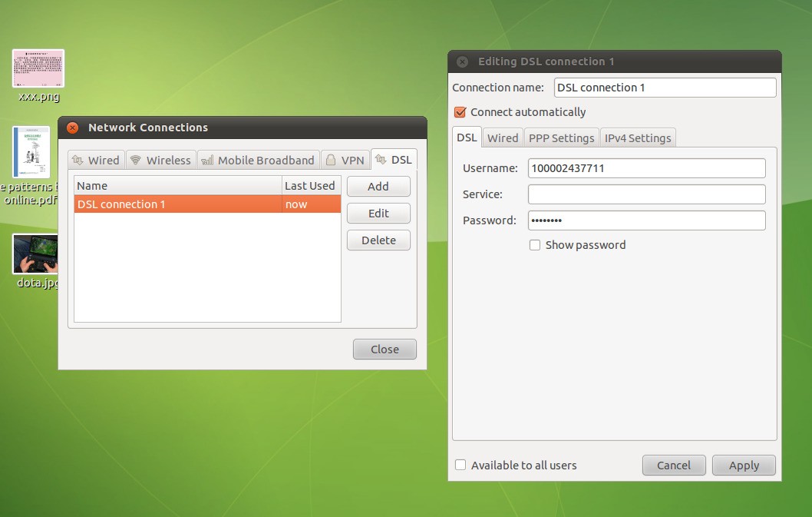Toggle the Connect automatically checkbox
Screen dimensions: 812x517
460,112
